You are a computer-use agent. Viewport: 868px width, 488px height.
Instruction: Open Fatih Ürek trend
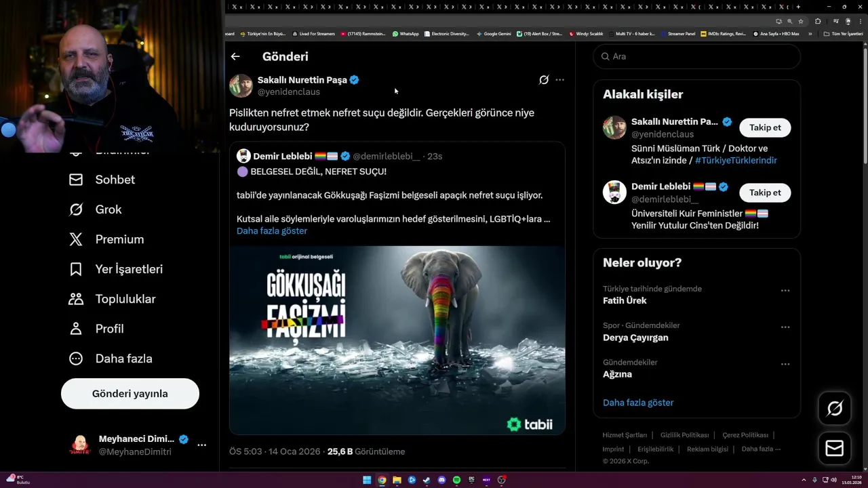(625, 300)
